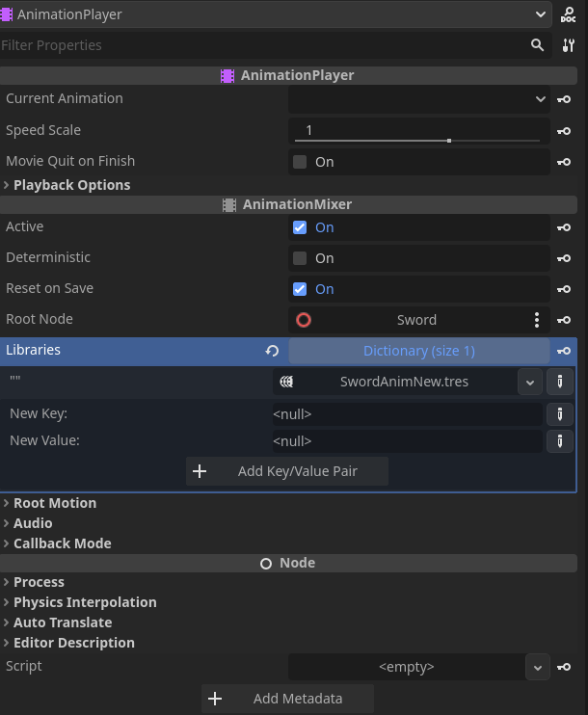Viewport: 588px width, 715px height.
Task: Toggle the Active checkbox
Action: coord(300,227)
